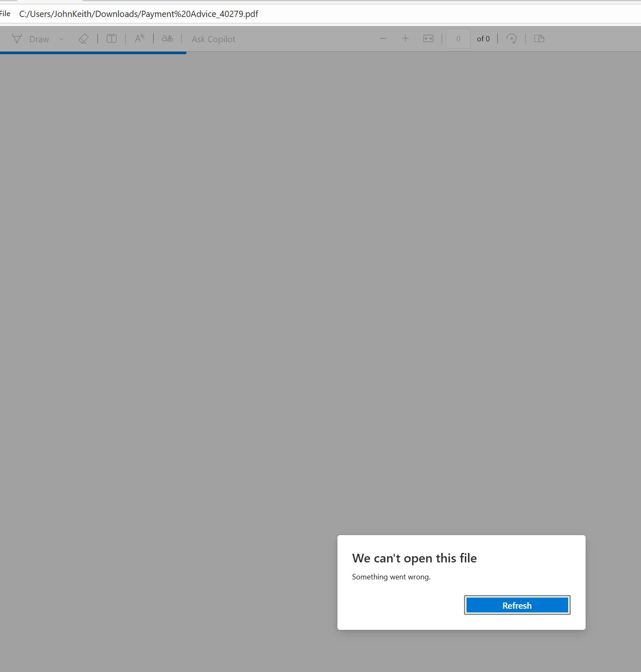Rotate the PDF page

coord(512,39)
